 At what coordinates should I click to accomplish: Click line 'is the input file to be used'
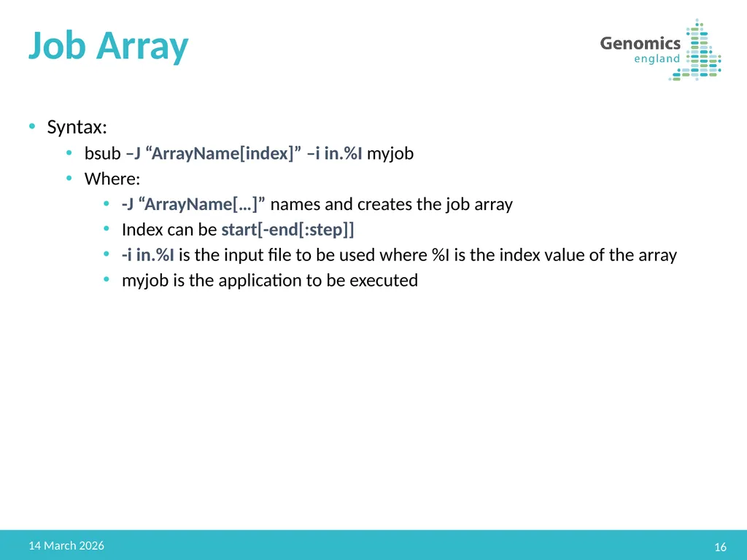pos(399,254)
